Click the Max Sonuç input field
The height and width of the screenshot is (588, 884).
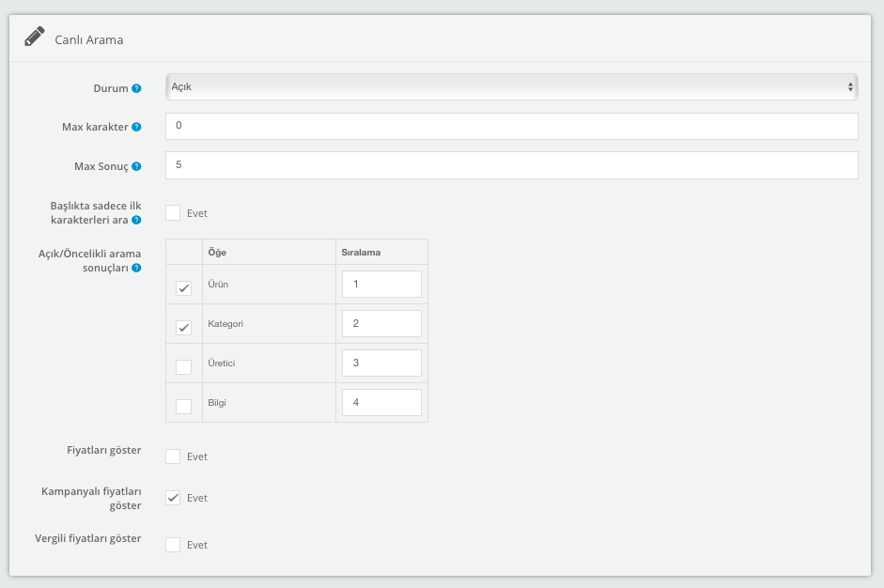[511, 165]
